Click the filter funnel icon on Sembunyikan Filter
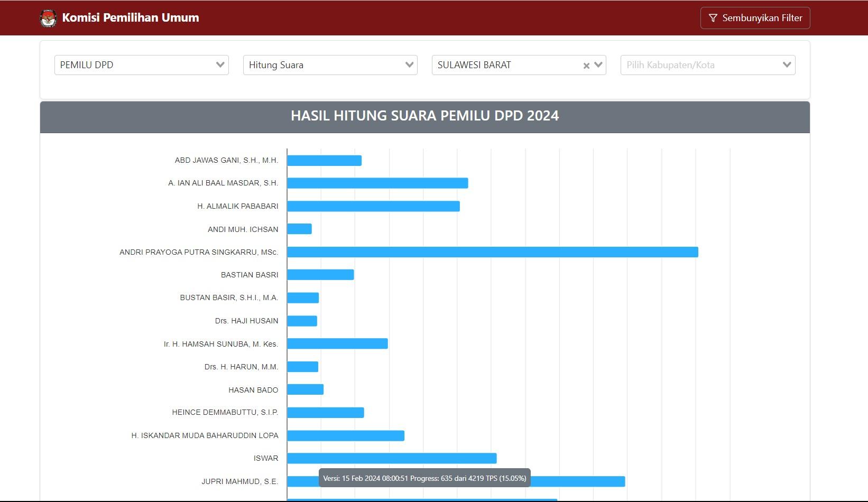Screen dimensions: 868x502 [x=713, y=17]
